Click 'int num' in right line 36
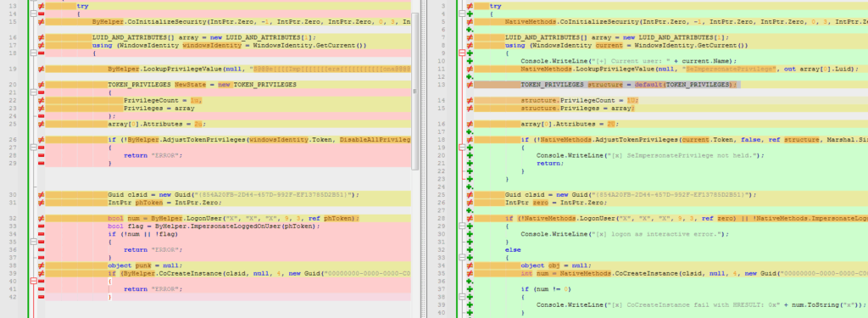 (534, 274)
